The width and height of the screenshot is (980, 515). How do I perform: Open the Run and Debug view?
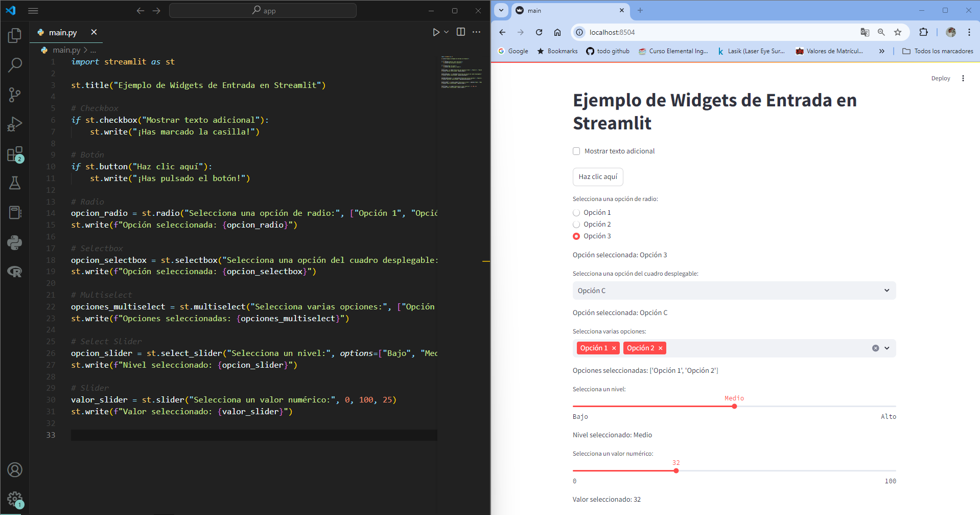tap(15, 124)
